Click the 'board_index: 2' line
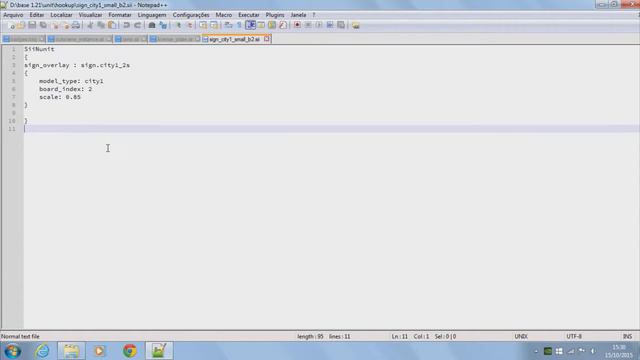 coord(65,89)
